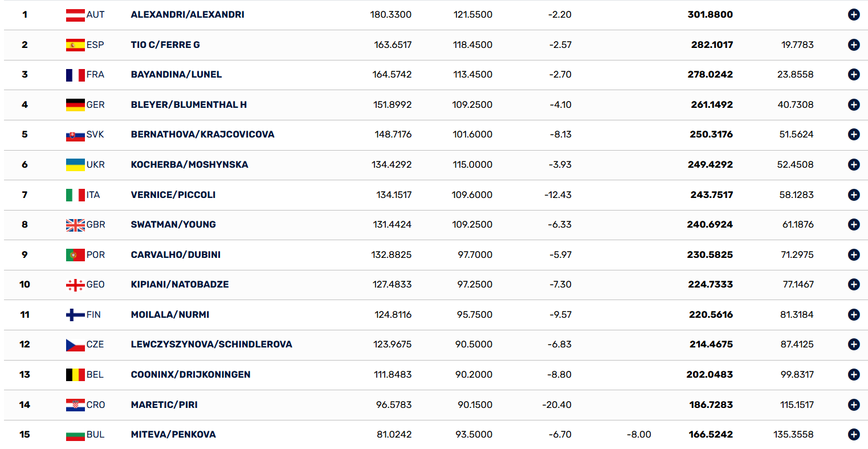Show more info for BLEYER/BLUMENTHAL H
Viewport: 868px width, 449px height.
pyautogui.click(x=853, y=104)
